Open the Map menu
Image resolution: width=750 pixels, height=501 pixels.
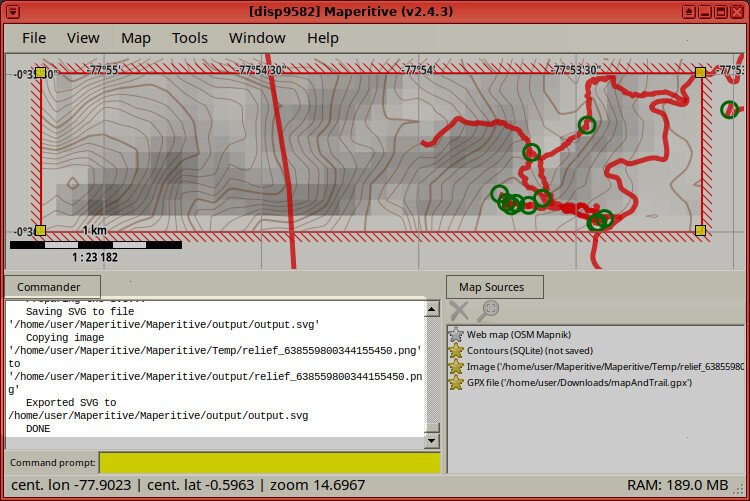tap(136, 38)
